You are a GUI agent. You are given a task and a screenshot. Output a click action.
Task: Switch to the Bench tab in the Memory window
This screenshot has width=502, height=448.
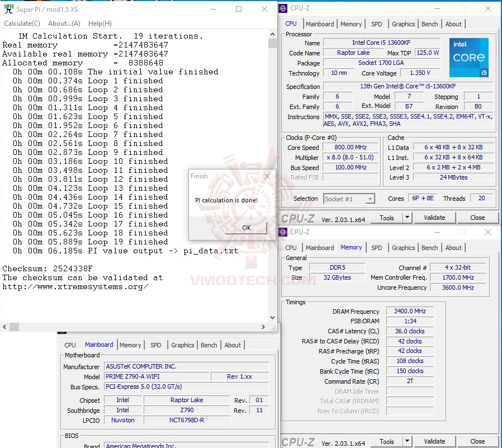pos(429,247)
